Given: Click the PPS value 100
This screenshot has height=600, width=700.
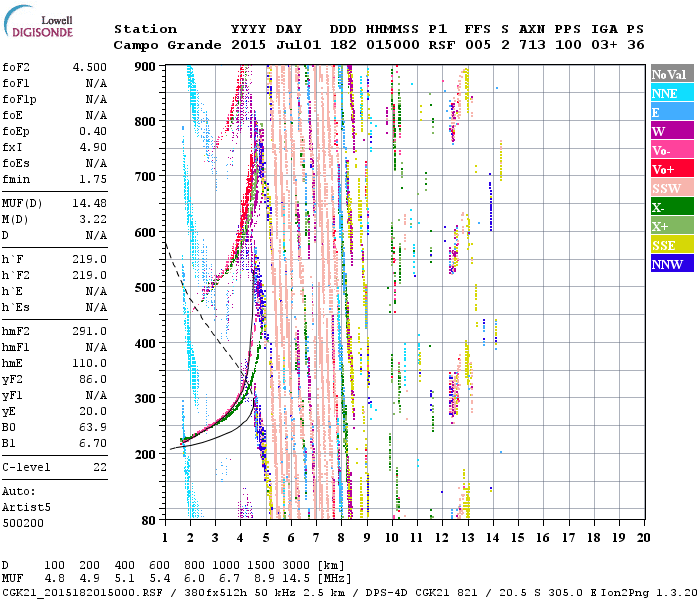Looking at the screenshot, I should (568, 45).
